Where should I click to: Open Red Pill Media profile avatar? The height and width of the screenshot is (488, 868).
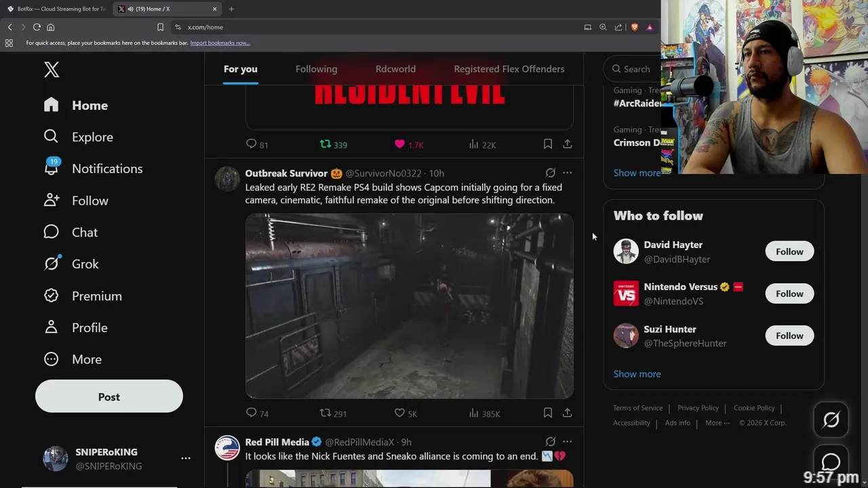(x=227, y=447)
